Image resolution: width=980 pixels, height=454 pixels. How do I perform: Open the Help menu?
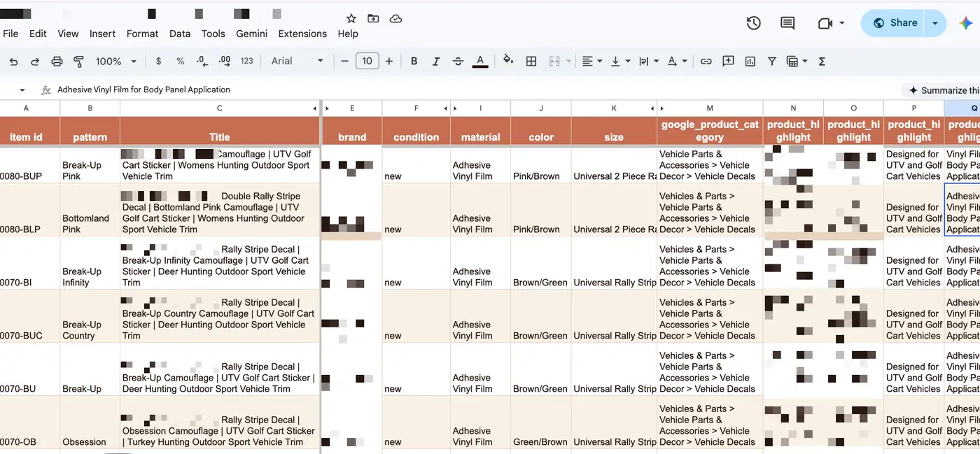click(x=348, y=34)
